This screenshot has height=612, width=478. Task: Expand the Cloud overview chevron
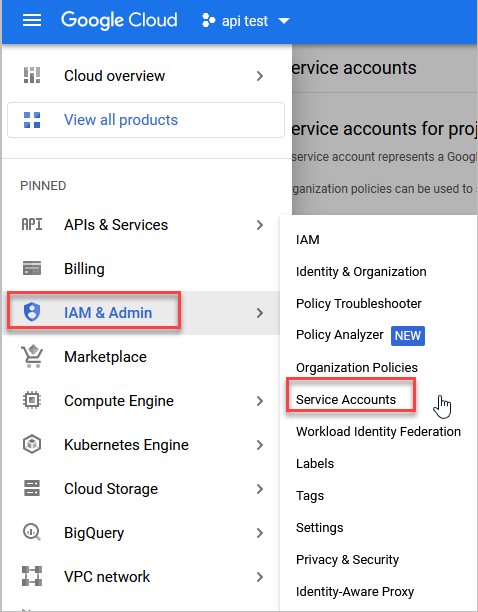coord(260,76)
